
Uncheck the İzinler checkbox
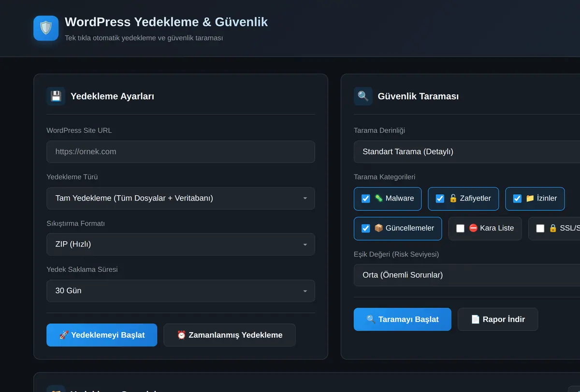(x=517, y=199)
